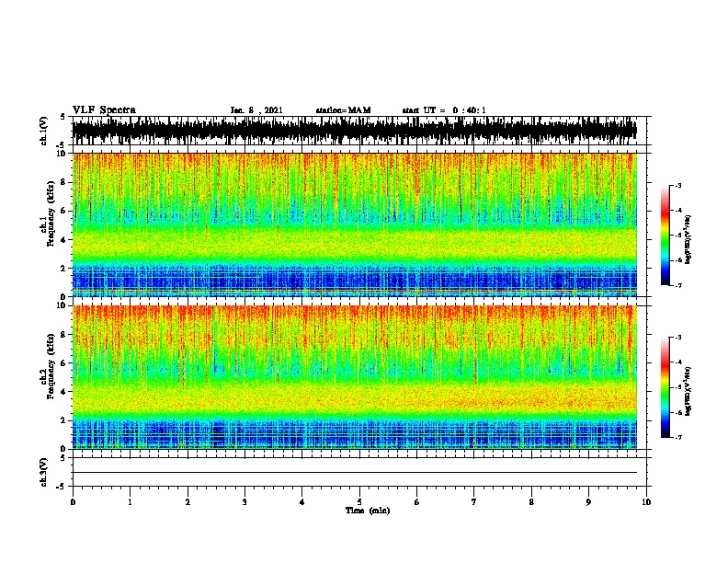The image size is (728, 563).
Task: Click time-axis tick label "9"
Action: tap(588, 502)
